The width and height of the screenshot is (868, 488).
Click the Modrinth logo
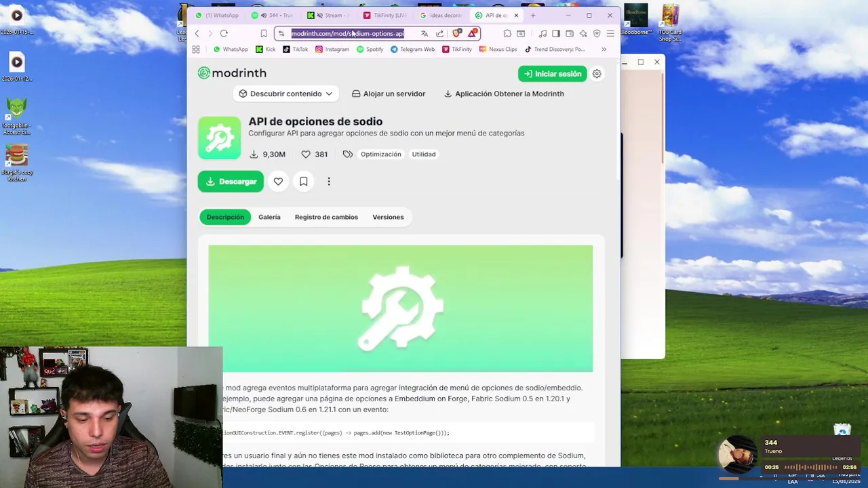click(x=232, y=73)
